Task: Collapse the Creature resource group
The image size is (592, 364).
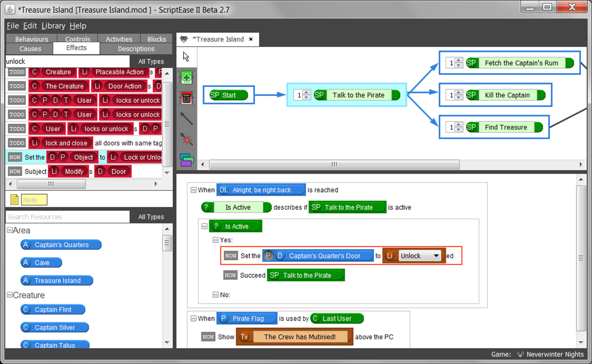Action: pyautogui.click(x=10, y=295)
